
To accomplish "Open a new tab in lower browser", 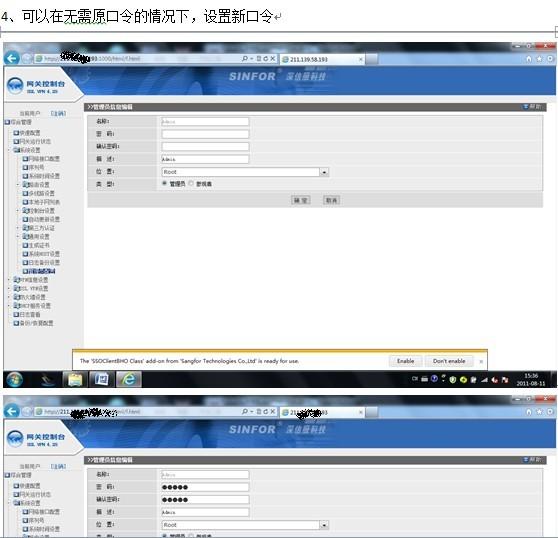I will click(372, 412).
